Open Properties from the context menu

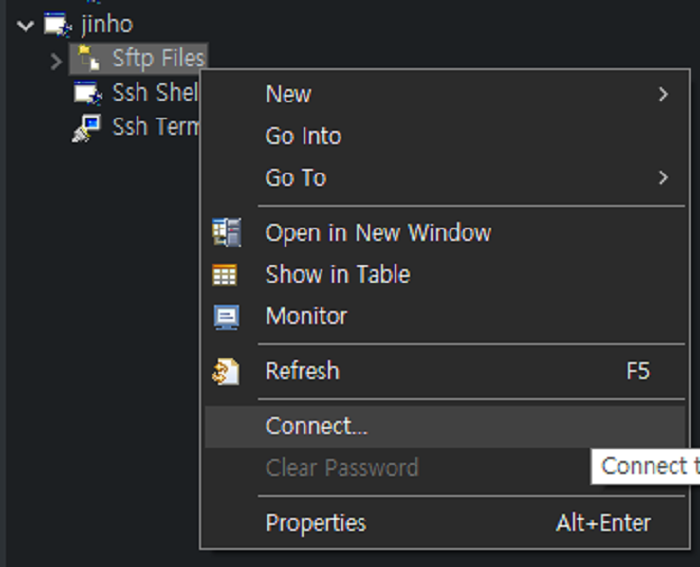coord(315,523)
